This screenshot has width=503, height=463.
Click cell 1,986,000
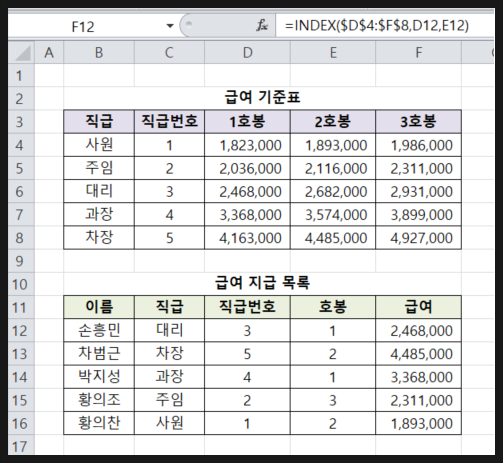[418, 145]
